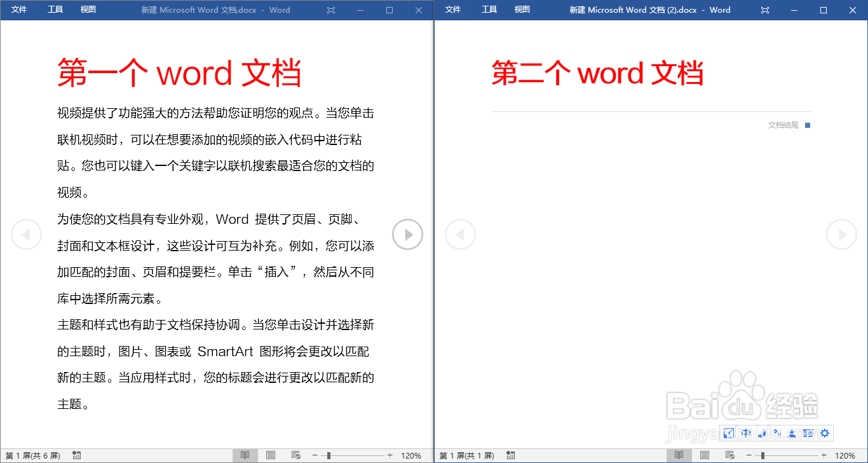
Task: Click 120% zoom level in left window
Action: [x=411, y=455]
